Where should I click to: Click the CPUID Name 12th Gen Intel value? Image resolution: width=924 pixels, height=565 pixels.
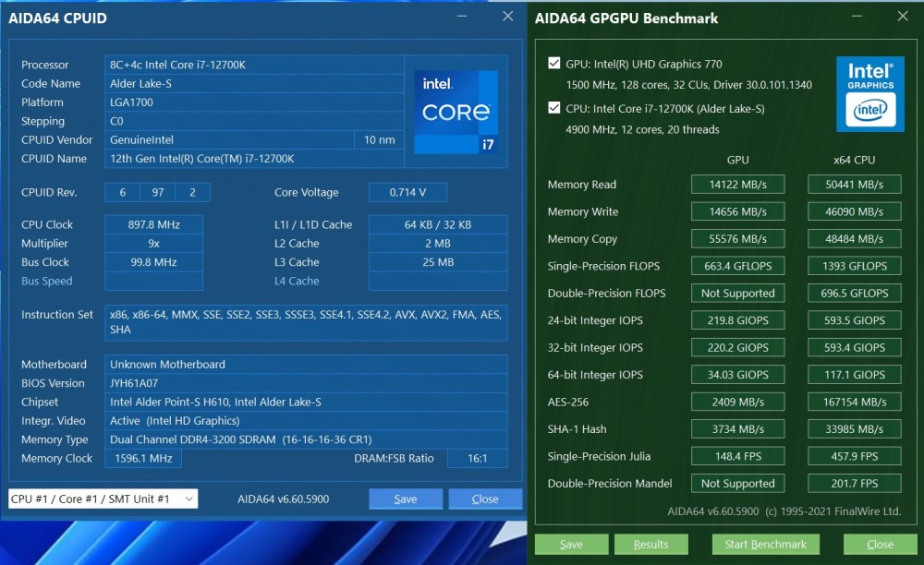pos(254,159)
